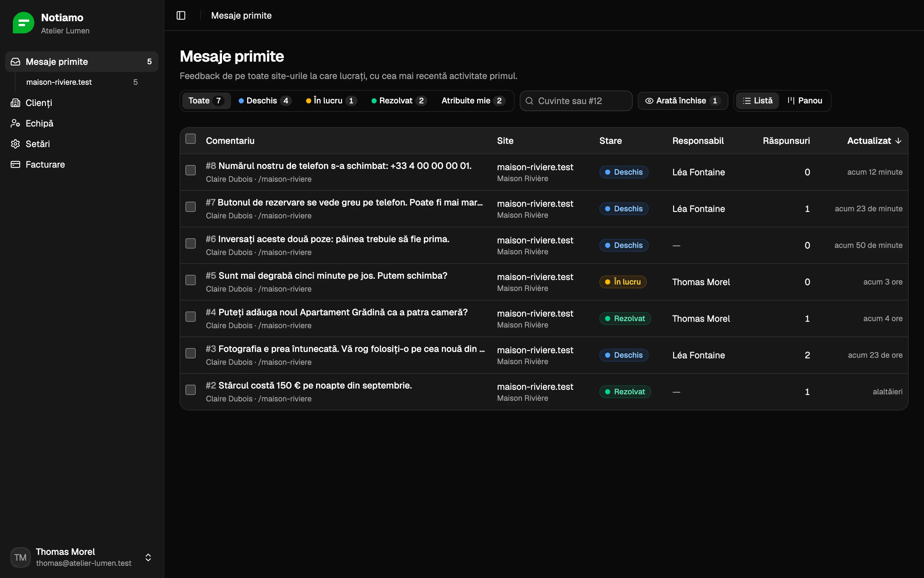This screenshot has width=924, height=578.
Task: Click the Rezolvat badge on comment #4
Action: 625,319
